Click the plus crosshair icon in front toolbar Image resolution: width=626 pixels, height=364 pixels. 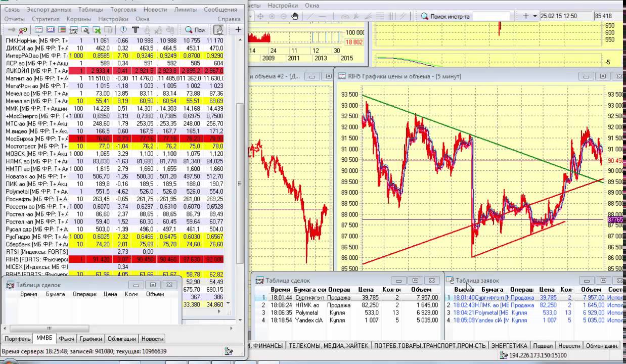click(238, 30)
